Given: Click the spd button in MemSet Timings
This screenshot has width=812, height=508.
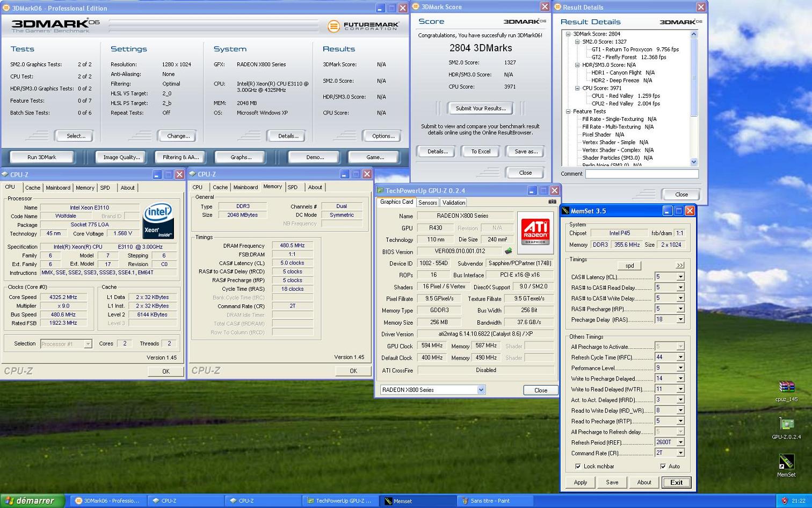Looking at the screenshot, I should [629, 266].
